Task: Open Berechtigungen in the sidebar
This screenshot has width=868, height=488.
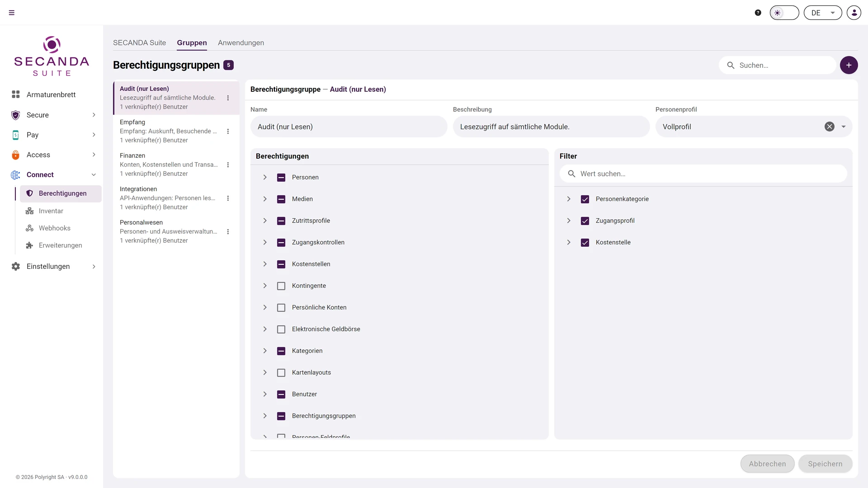Action: [61, 193]
